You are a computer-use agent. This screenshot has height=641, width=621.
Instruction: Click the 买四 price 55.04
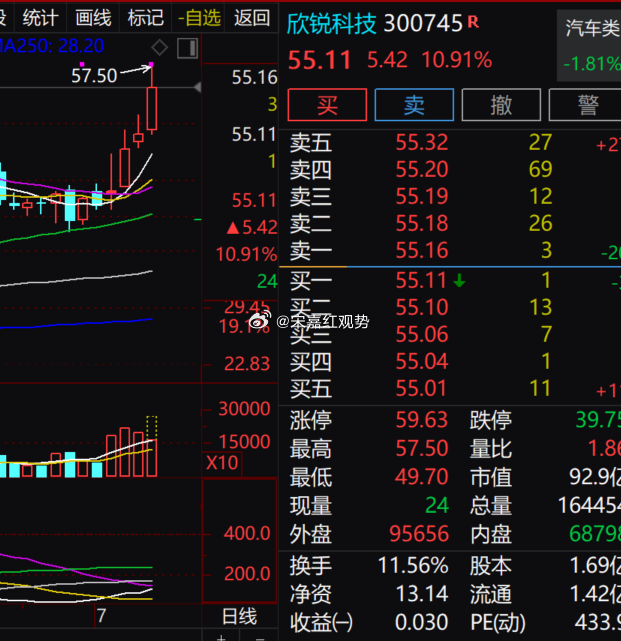pyautogui.click(x=422, y=361)
